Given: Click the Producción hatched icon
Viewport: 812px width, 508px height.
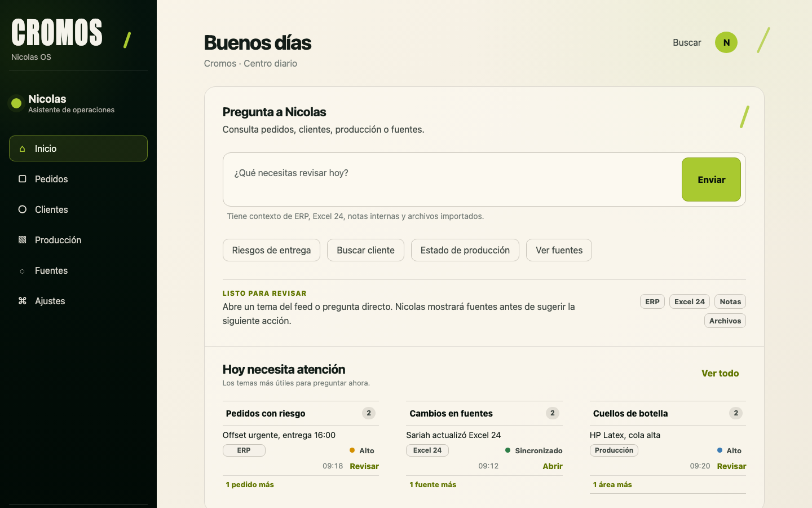Looking at the screenshot, I should [23, 240].
